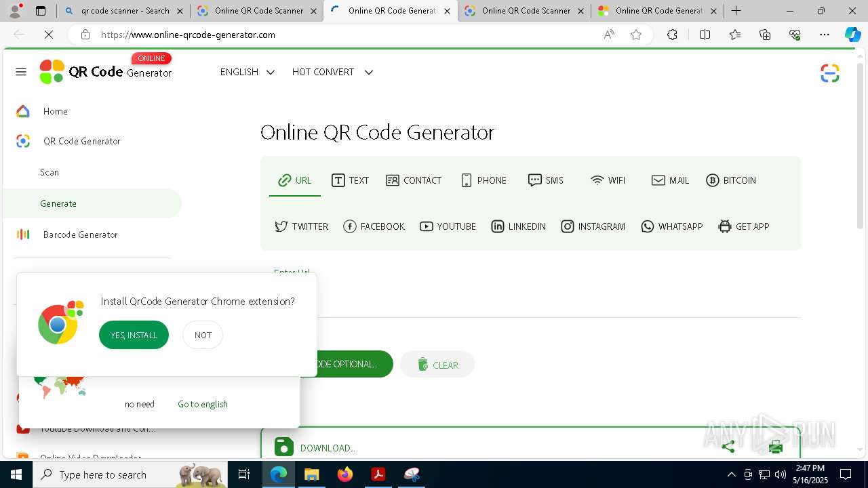Image resolution: width=868 pixels, height=488 pixels.
Task: Click the GET APP android option
Action: coord(744,226)
